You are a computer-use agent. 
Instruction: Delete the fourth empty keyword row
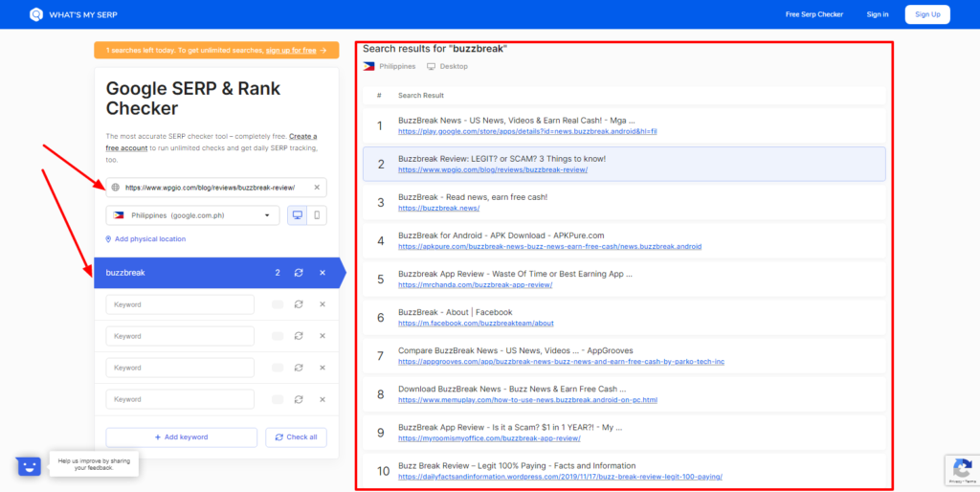[x=323, y=399]
